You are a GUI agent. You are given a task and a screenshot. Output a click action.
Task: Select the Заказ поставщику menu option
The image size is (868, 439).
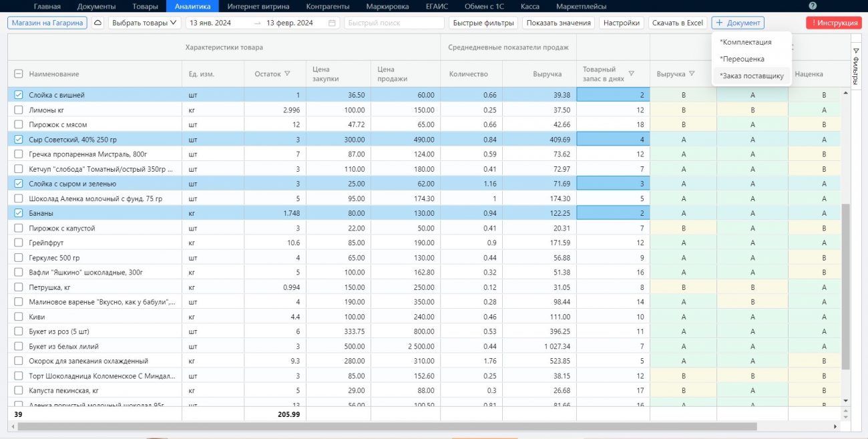coord(751,76)
